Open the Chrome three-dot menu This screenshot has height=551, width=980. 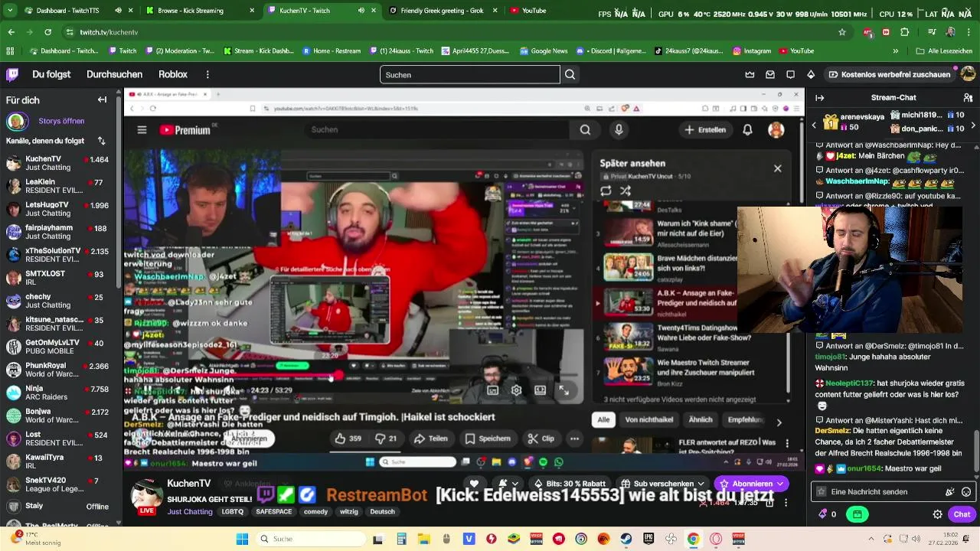pyautogui.click(x=969, y=32)
